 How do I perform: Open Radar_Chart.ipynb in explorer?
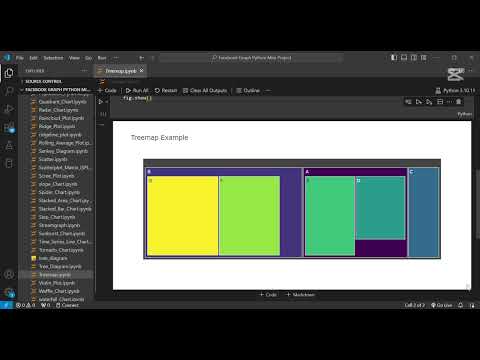coord(58,110)
